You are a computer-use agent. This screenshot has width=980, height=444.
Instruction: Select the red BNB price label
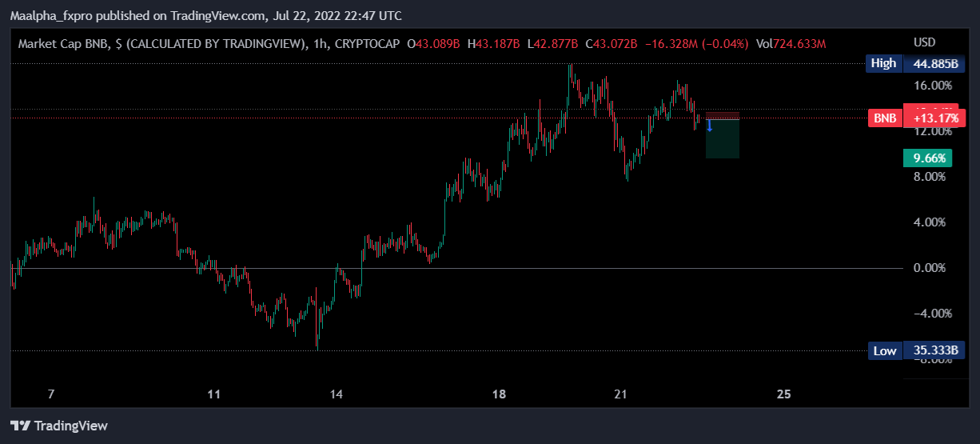point(885,118)
